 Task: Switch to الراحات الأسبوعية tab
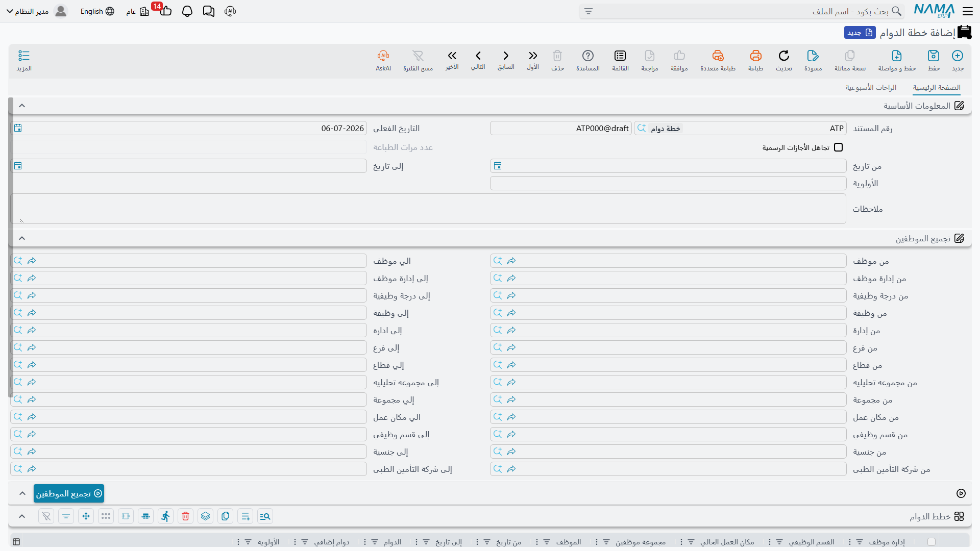click(871, 88)
